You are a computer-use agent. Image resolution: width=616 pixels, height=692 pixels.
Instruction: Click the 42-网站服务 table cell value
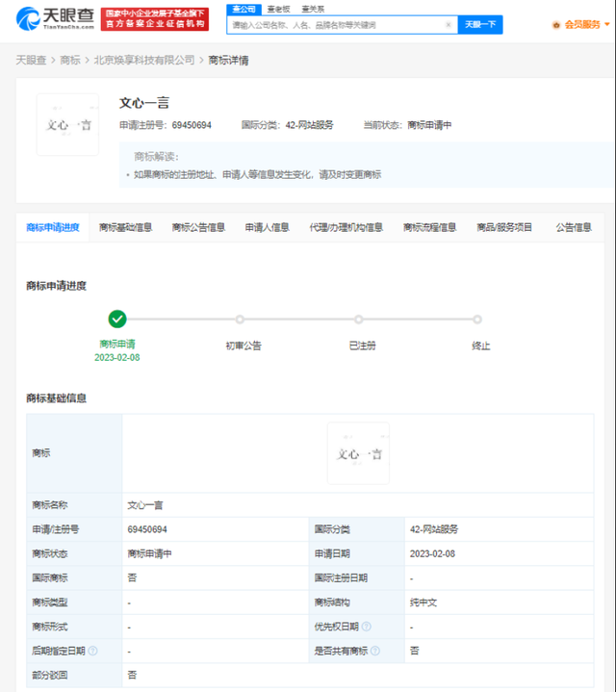click(434, 529)
